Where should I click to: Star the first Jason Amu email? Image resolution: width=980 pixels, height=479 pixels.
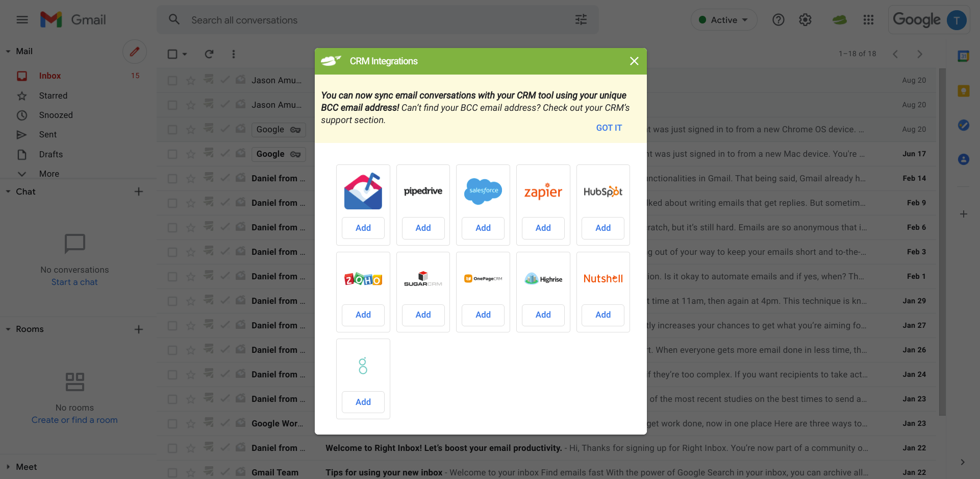[191, 80]
